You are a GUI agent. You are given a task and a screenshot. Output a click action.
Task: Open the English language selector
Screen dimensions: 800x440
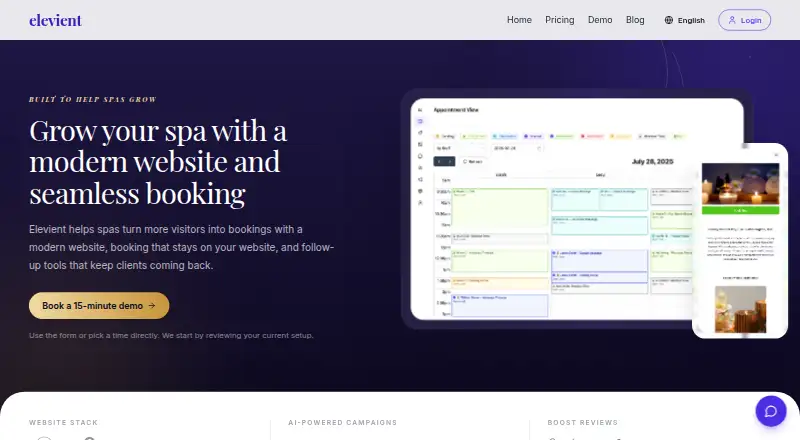[x=684, y=20]
